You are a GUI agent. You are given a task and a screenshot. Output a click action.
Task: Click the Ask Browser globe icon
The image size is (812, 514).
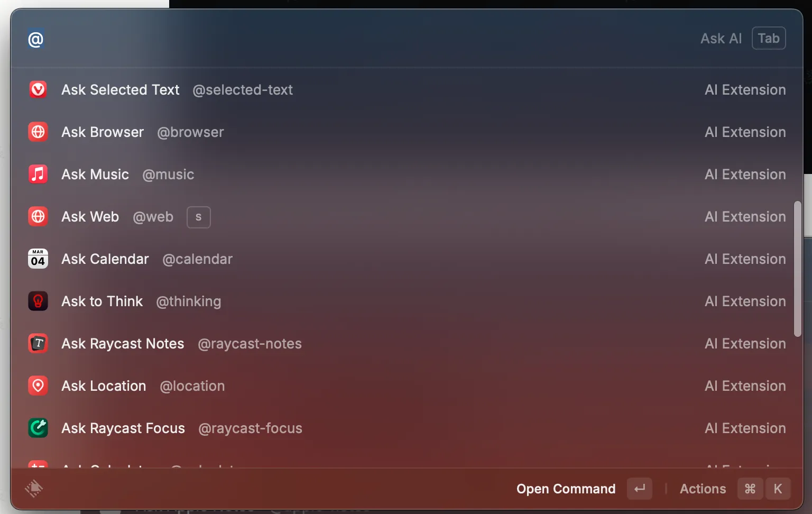pos(38,132)
